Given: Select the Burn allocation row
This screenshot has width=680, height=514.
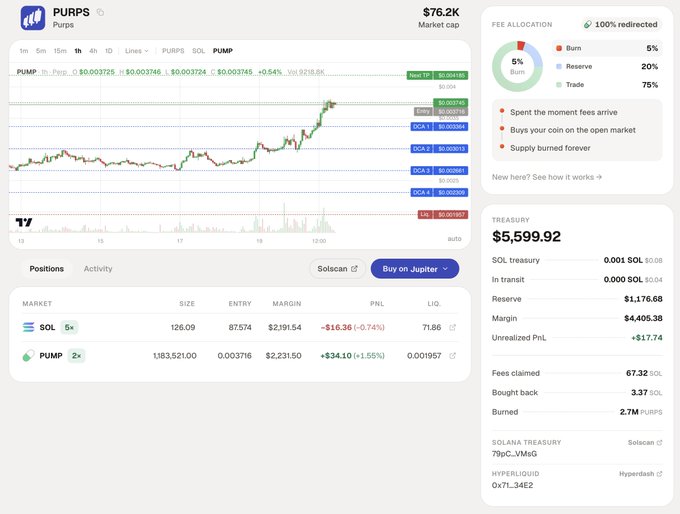Looking at the screenshot, I should [608, 48].
